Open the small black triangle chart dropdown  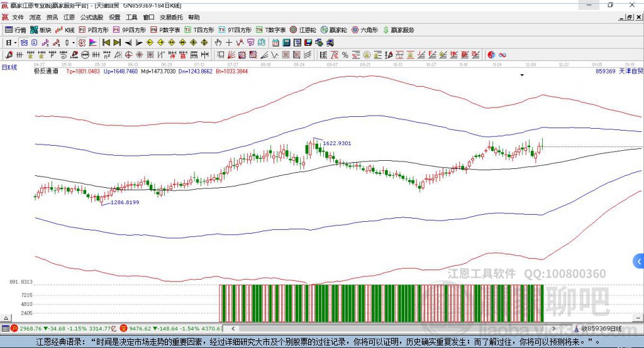(522, 75)
